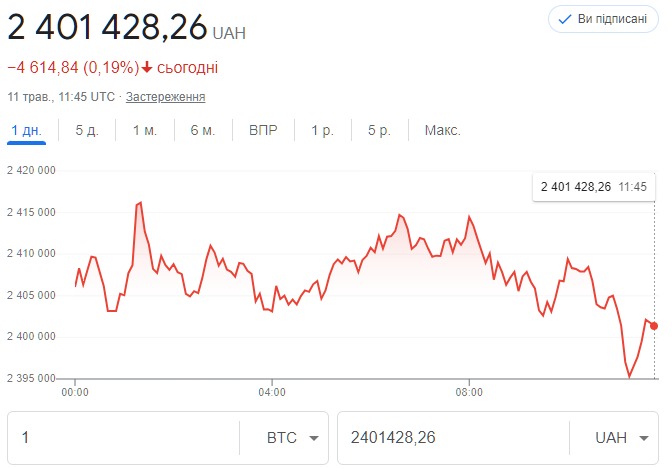
Task: Click the checkmark icon in subscribe button
Action: (x=564, y=19)
